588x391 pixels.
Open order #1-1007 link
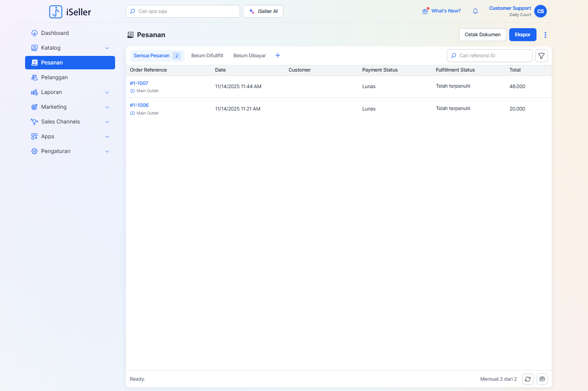pyautogui.click(x=139, y=83)
